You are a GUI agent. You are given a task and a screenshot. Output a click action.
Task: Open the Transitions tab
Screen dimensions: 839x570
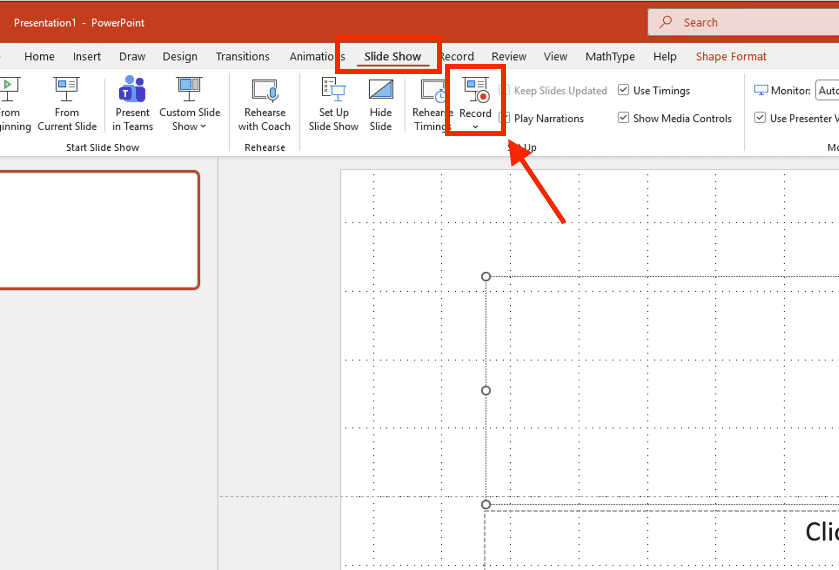coord(242,56)
